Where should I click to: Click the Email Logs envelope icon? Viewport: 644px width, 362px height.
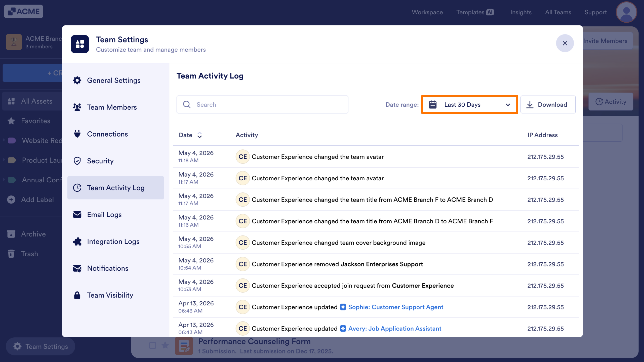77,215
